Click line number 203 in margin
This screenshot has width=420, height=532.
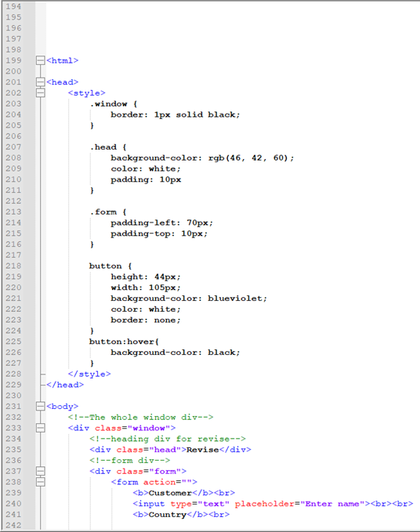[13, 103]
